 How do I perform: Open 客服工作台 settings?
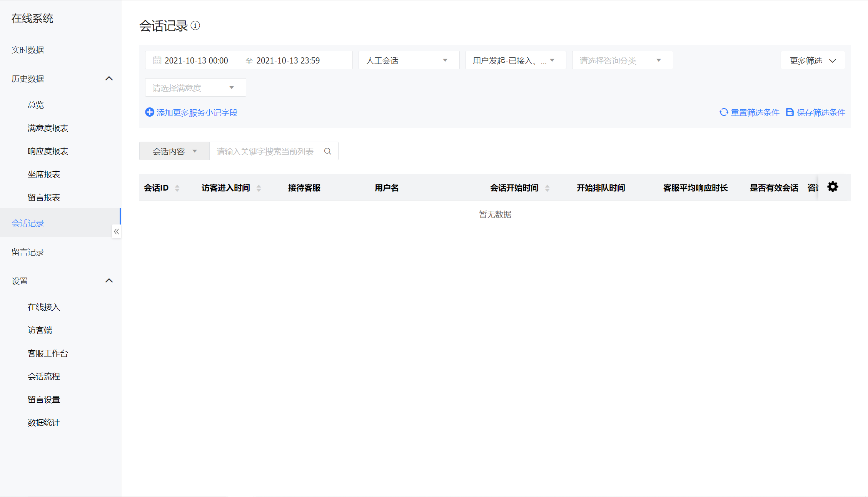(x=48, y=353)
